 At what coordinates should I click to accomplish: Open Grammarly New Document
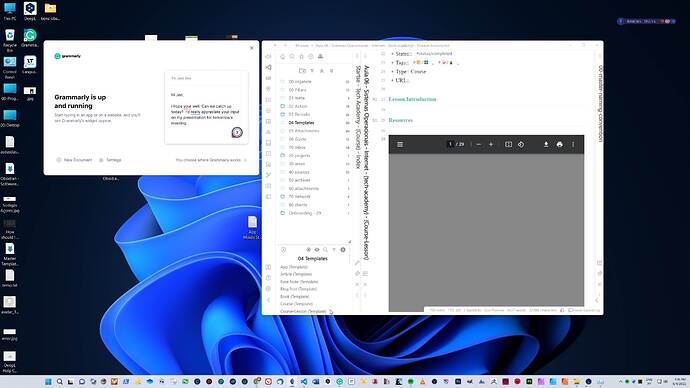[x=74, y=160]
